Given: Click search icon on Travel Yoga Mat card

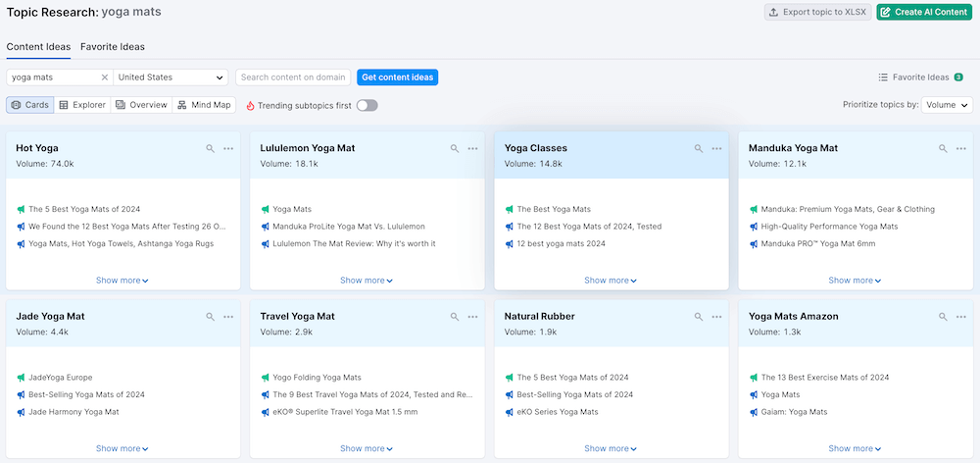Looking at the screenshot, I should (455, 317).
